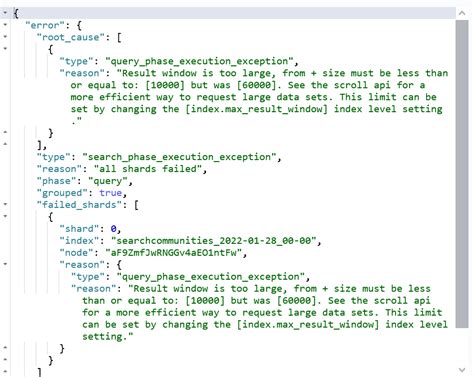Image resolution: width=474 pixels, height=377 pixels.
Task: Select "searchcommunities_2022-01-28_00-00" index value
Action: point(213,241)
